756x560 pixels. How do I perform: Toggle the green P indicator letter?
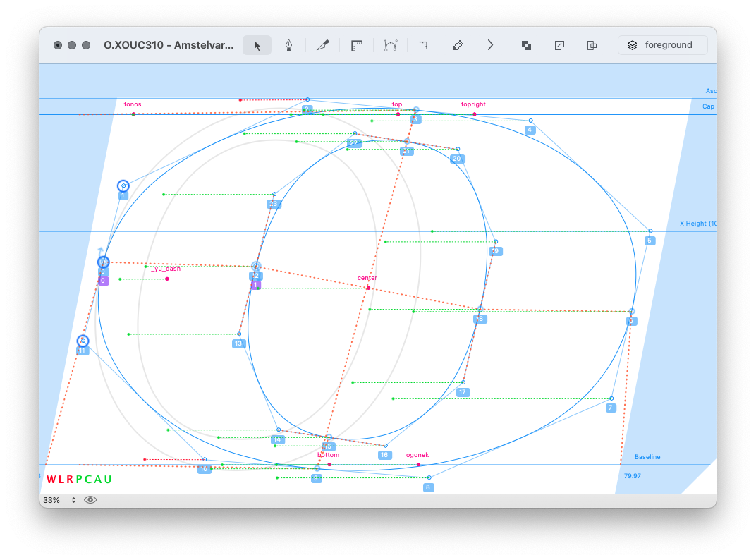pyautogui.click(x=78, y=480)
